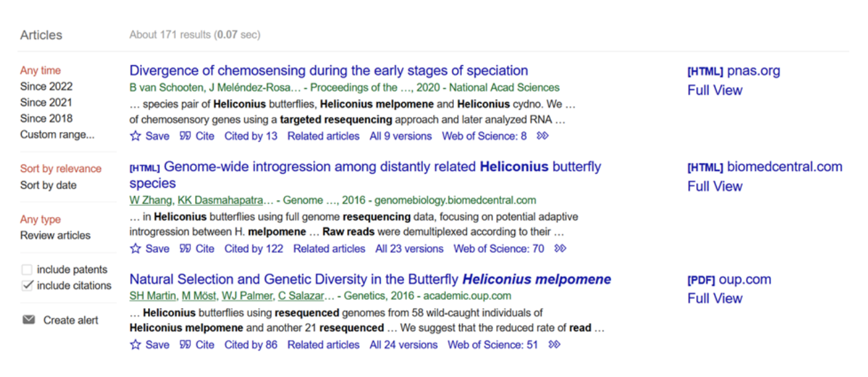Expand double-arrow options for second result
Image resolution: width=868 pixels, height=377 pixels.
pos(560,249)
